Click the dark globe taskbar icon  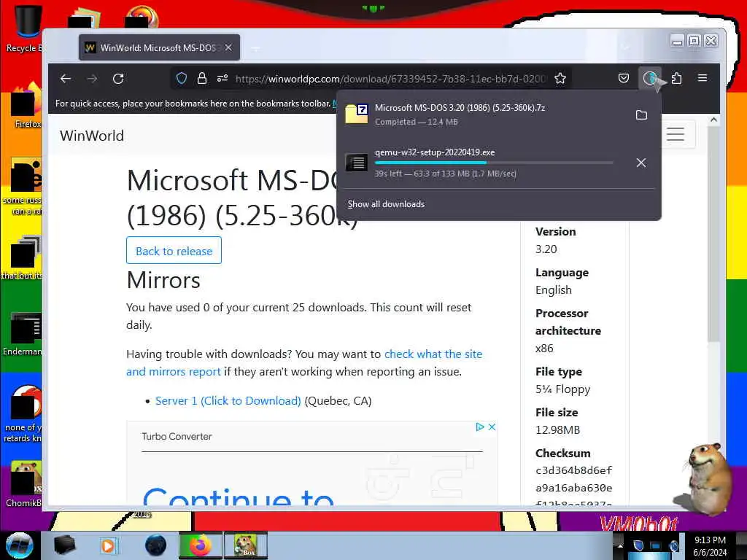pyautogui.click(x=156, y=545)
